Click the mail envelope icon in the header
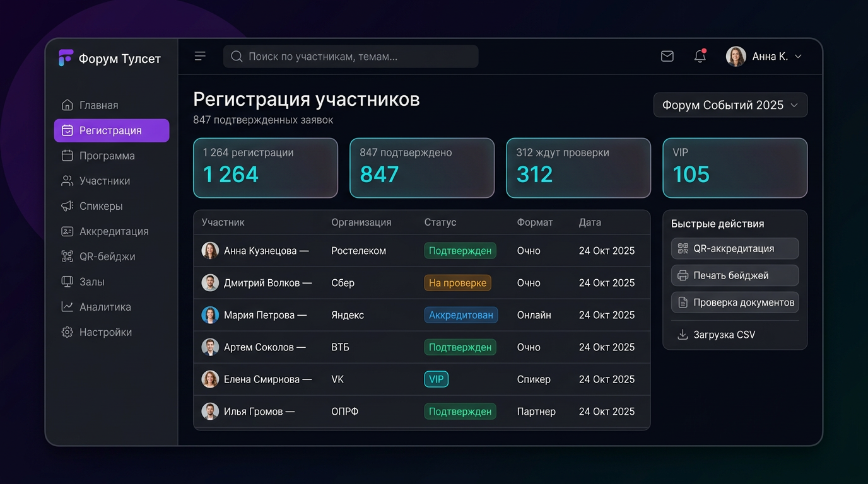The width and height of the screenshot is (868, 484). 667,56
